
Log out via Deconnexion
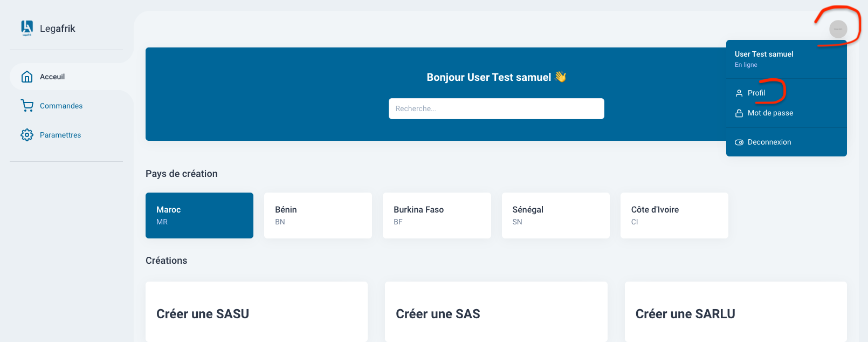click(x=769, y=142)
